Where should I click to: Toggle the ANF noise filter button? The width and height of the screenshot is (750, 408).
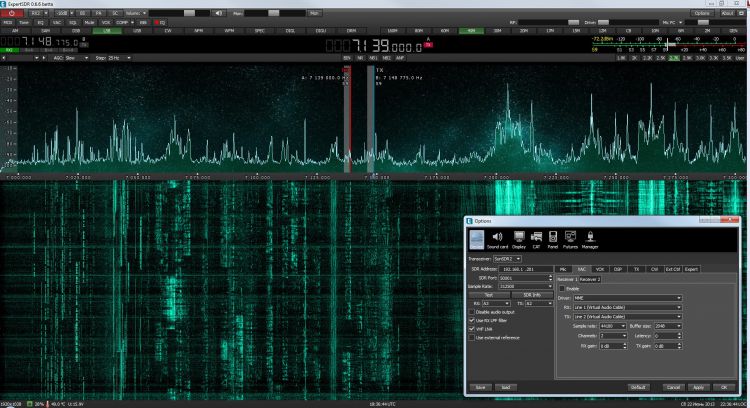click(x=400, y=58)
